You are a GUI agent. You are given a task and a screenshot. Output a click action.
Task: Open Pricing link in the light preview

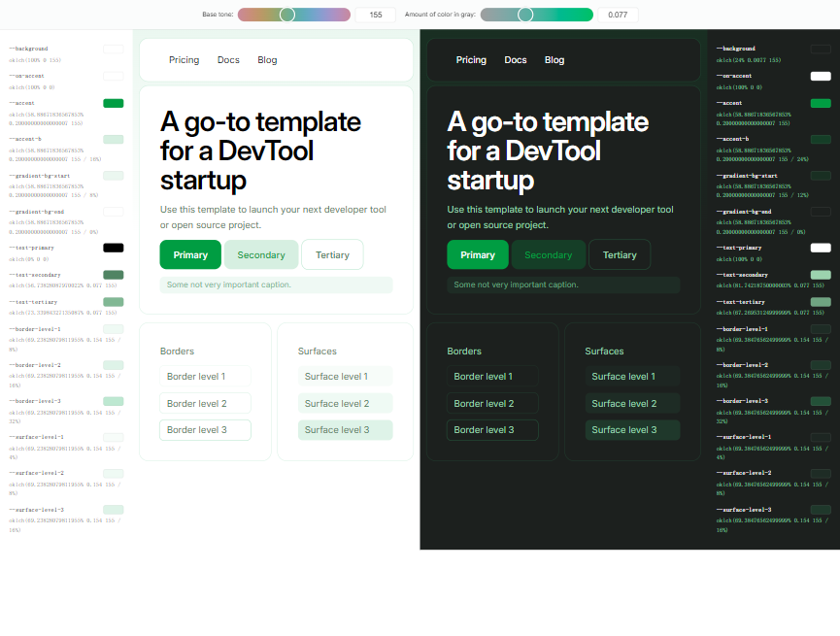point(184,60)
